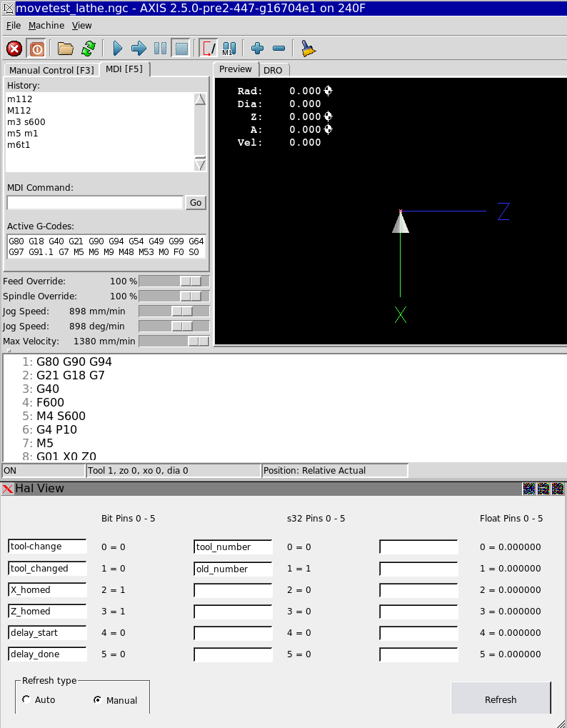Click the Go button

click(x=196, y=202)
